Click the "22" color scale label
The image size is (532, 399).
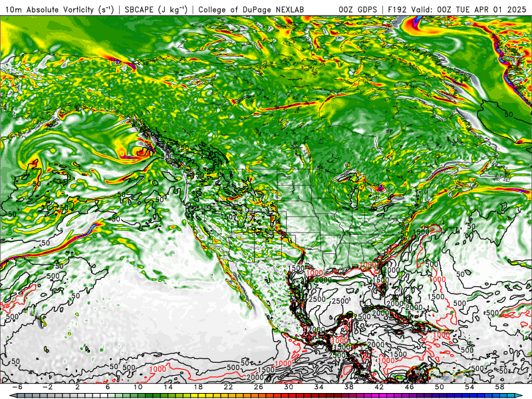pyautogui.click(x=228, y=387)
